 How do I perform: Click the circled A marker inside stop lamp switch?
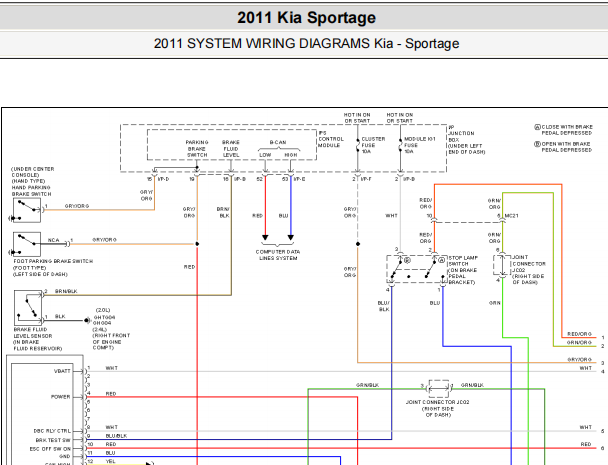[441, 260]
